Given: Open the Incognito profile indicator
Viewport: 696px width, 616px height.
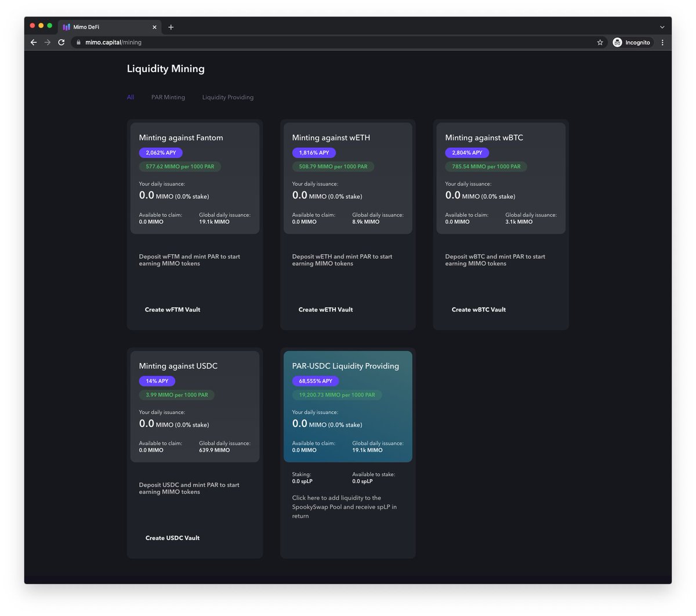Looking at the screenshot, I should 632,42.
